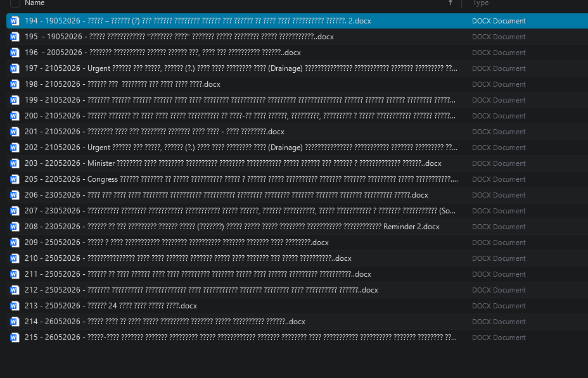Click the Word icon of file 203 - 22052026
The height and width of the screenshot is (378, 588).
pyautogui.click(x=15, y=163)
